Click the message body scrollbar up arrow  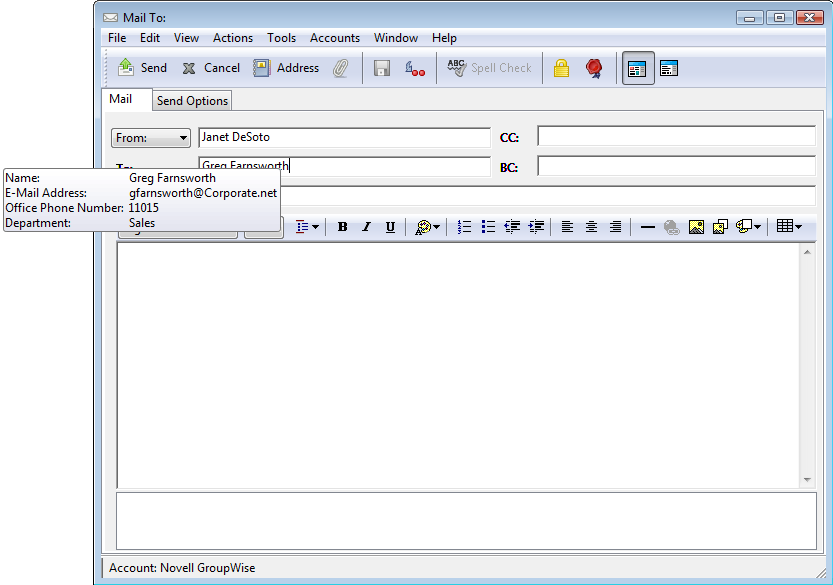(x=807, y=252)
